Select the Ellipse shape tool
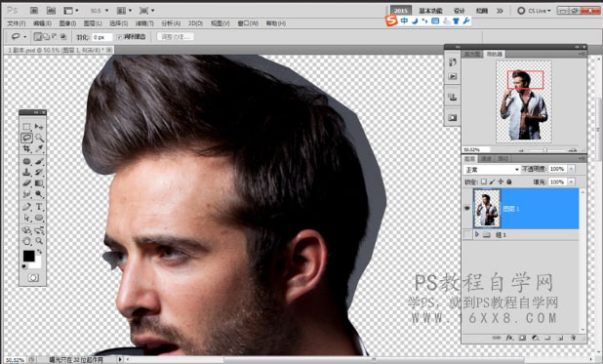The image size is (603, 364). click(x=39, y=218)
